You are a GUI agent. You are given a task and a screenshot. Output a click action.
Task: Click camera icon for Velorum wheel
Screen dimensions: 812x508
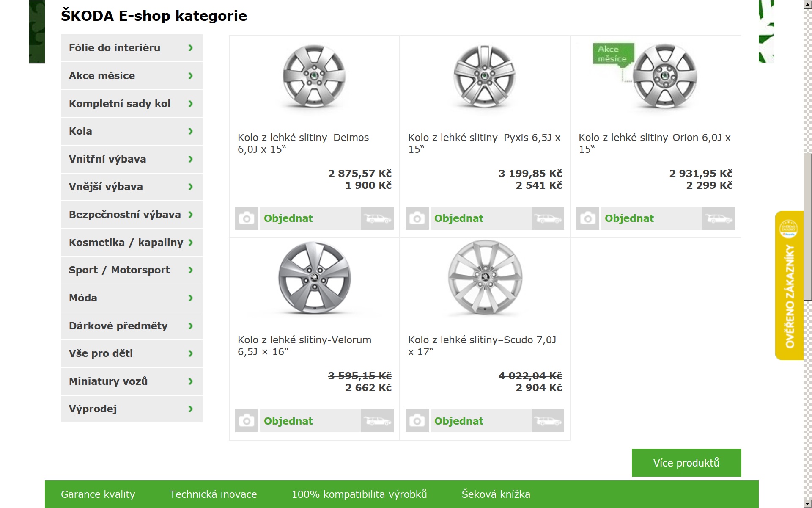pyautogui.click(x=247, y=421)
